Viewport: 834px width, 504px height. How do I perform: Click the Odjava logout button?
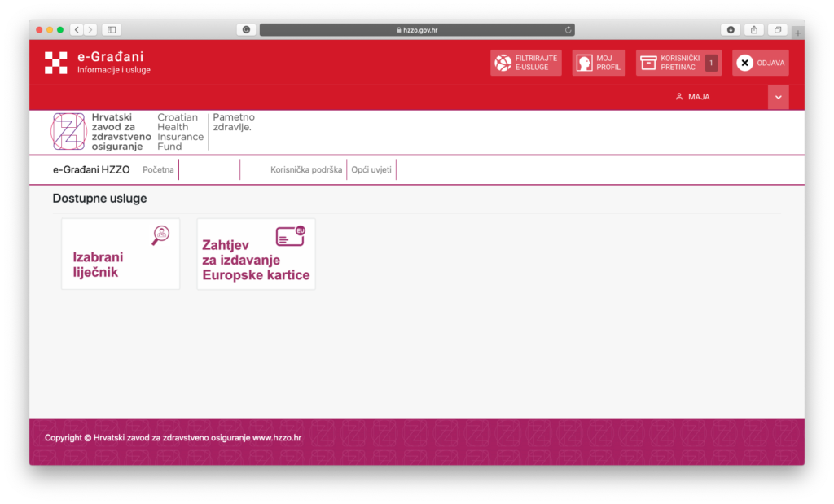760,63
